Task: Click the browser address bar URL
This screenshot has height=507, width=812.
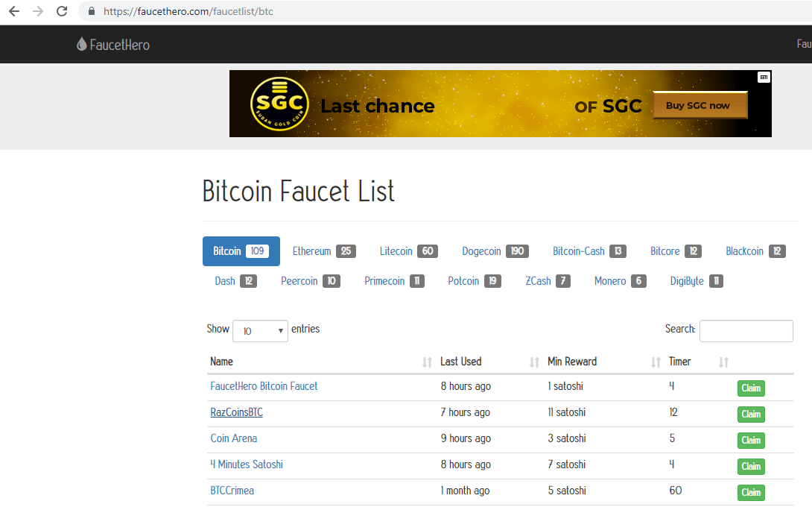Action: (x=188, y=11)
